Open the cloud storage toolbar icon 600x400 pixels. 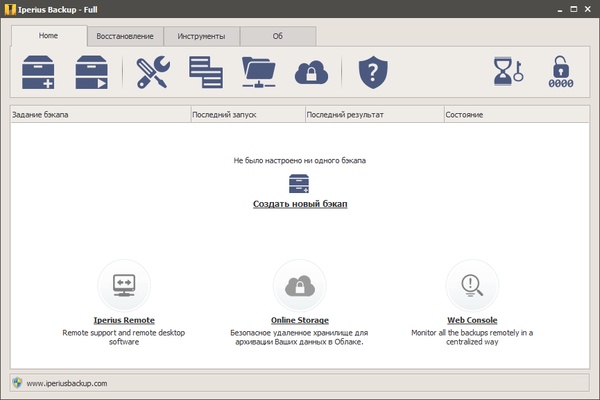click(310, 72)
